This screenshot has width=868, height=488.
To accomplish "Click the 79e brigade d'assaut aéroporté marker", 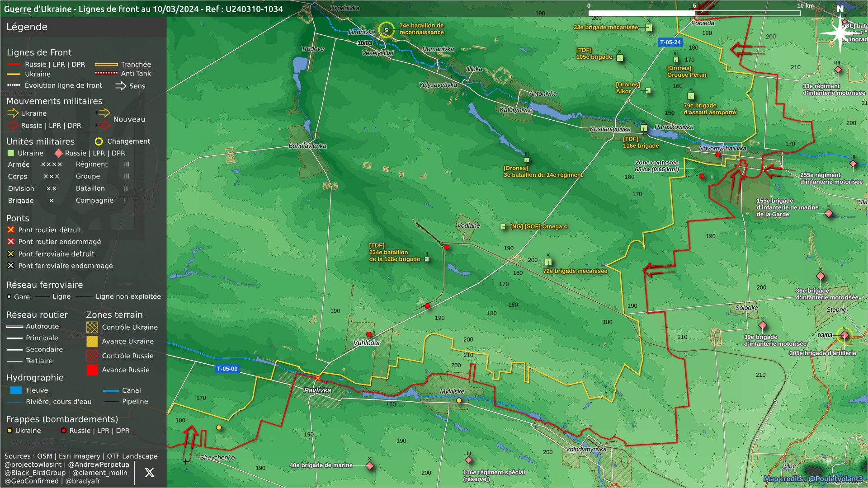I will (691, 96).
